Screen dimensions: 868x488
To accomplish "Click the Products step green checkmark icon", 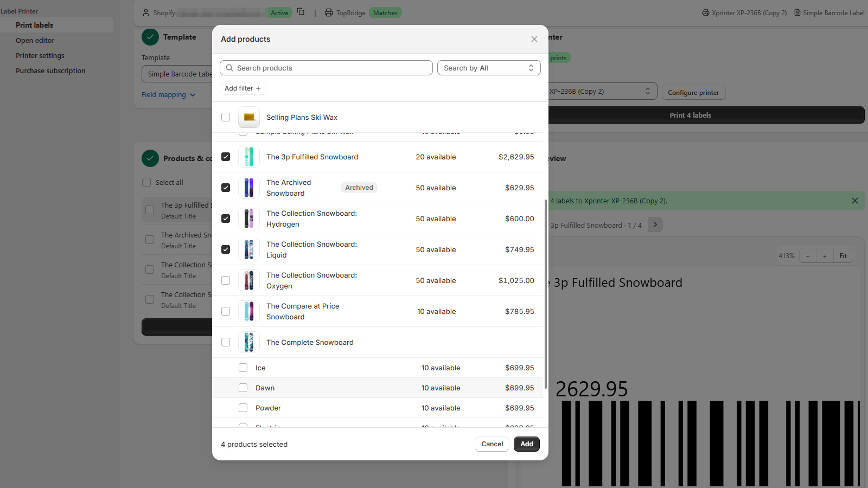I will [x=150, y=158].
